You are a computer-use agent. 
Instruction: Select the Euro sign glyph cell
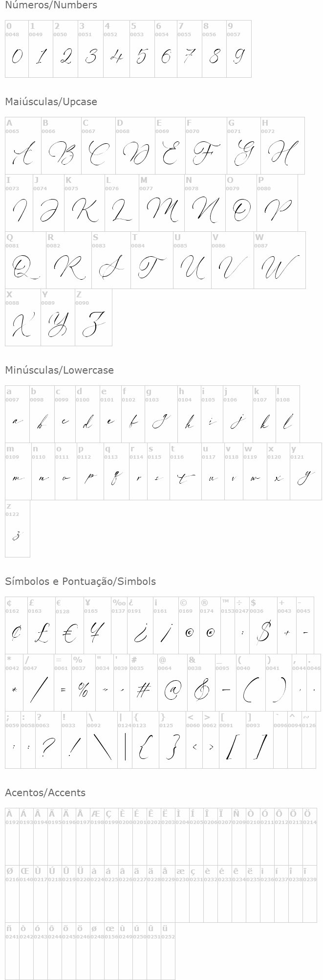click(x=69, y=633)
